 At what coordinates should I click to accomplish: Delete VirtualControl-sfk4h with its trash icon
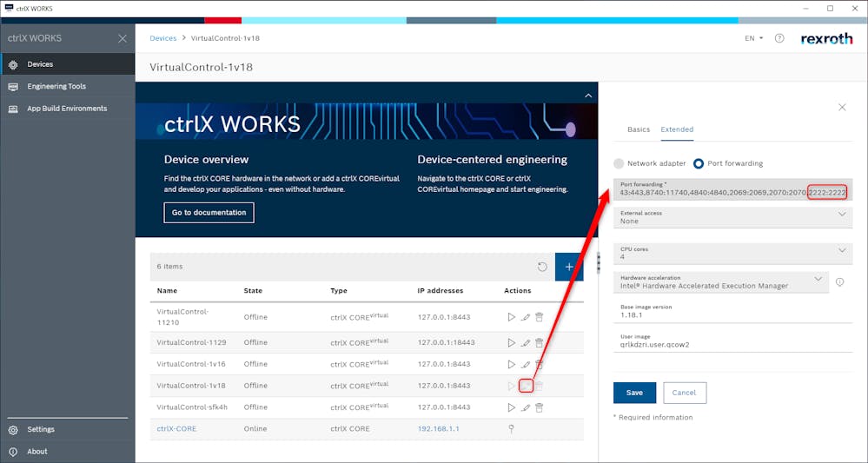click(540, 407)
